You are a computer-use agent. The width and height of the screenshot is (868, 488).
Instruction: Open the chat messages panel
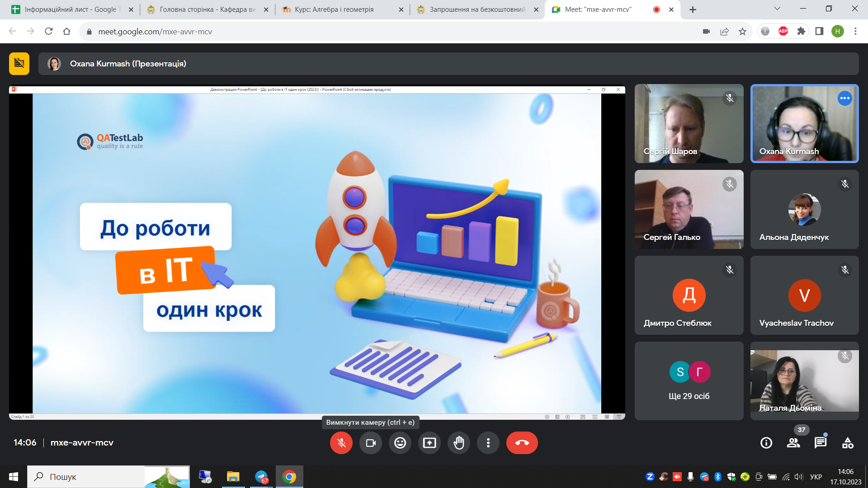point(821,443)
